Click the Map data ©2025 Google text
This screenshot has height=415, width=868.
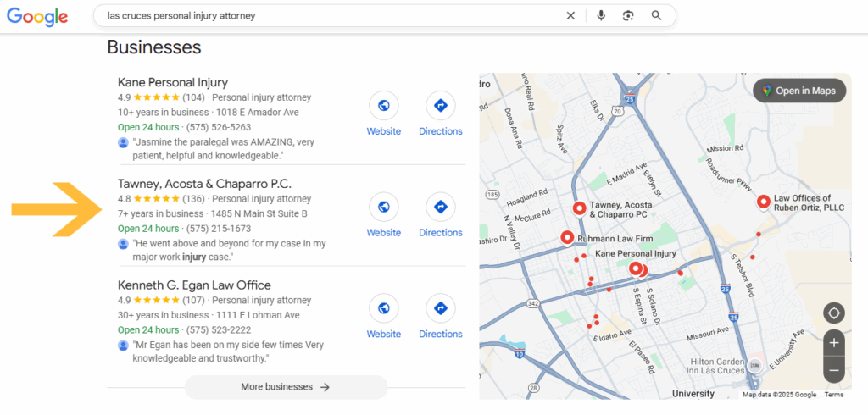(780, 395)
